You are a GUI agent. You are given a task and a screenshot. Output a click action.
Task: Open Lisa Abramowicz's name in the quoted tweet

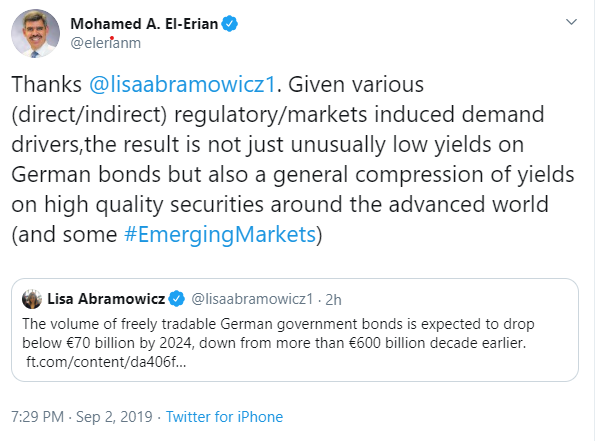106,299
